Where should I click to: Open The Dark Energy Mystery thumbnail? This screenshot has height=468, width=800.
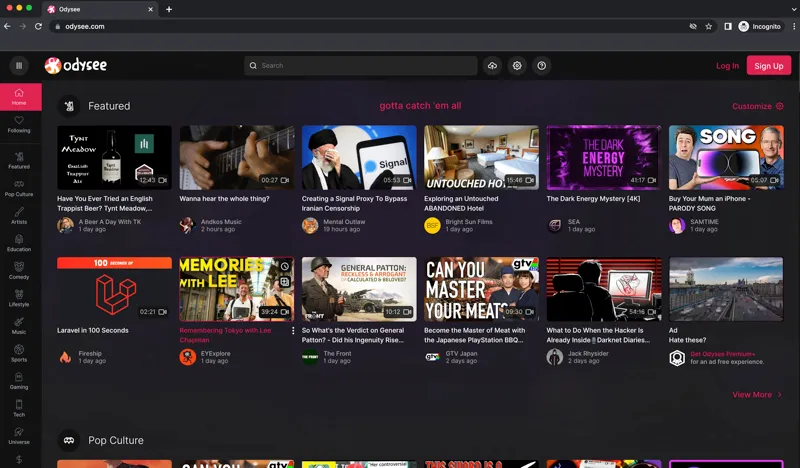[x=604, y=157]
